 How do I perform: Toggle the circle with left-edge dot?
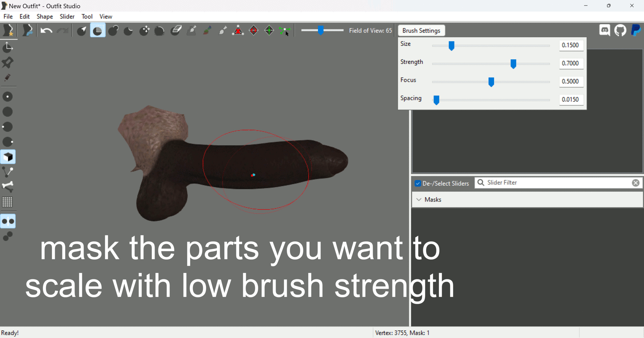[8, 127]
